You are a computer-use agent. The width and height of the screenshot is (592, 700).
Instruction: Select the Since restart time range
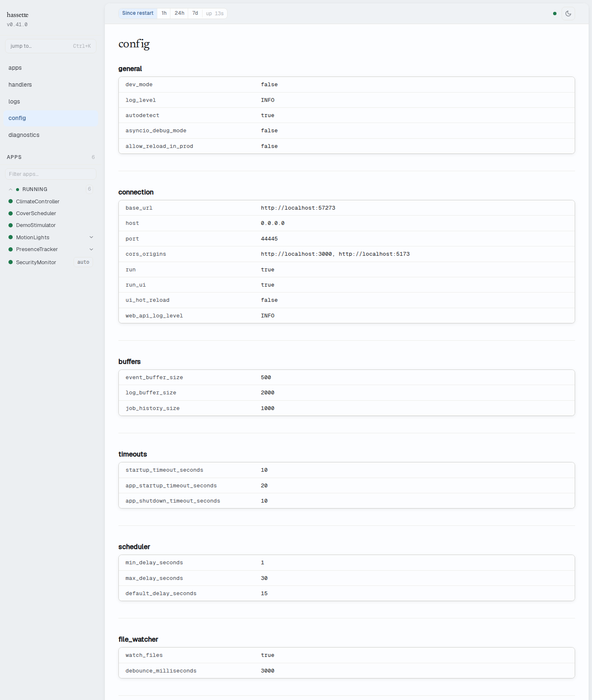[x=138, y=13]
